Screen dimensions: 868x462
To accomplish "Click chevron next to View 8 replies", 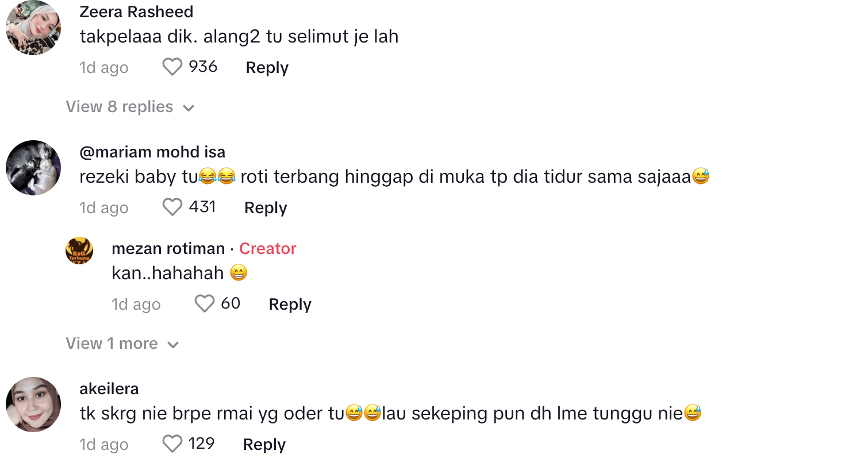I will 189,108.
